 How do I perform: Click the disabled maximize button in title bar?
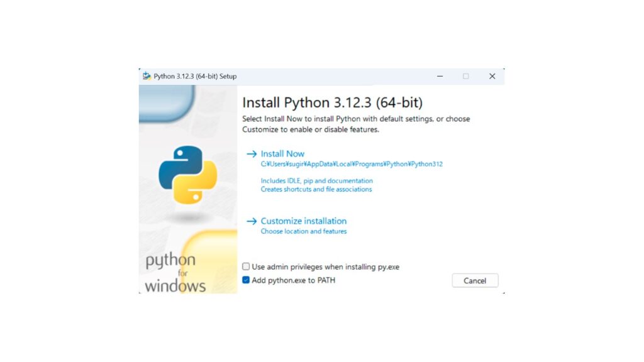click(x=466, y=76)
